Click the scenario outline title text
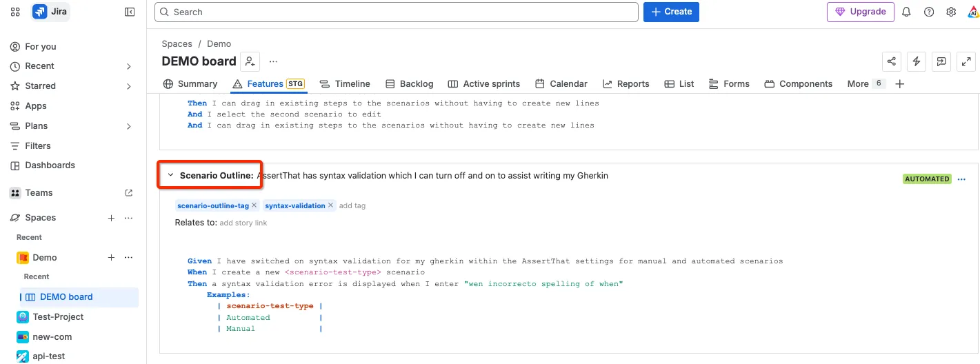 432,176
